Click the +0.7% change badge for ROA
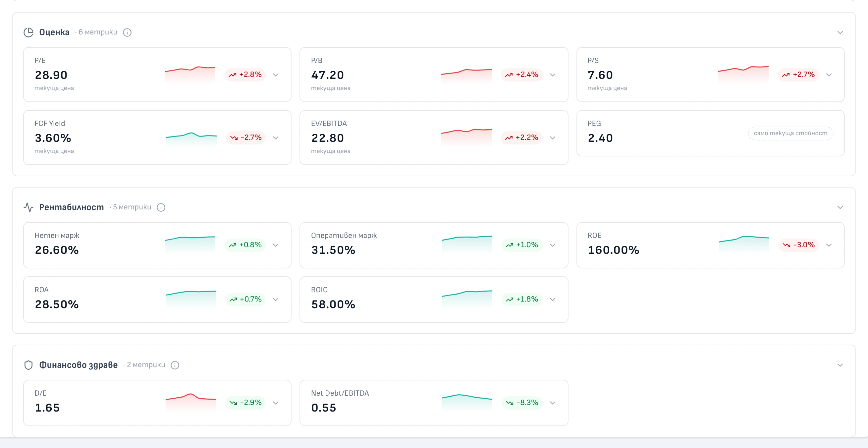 [245, 299]
